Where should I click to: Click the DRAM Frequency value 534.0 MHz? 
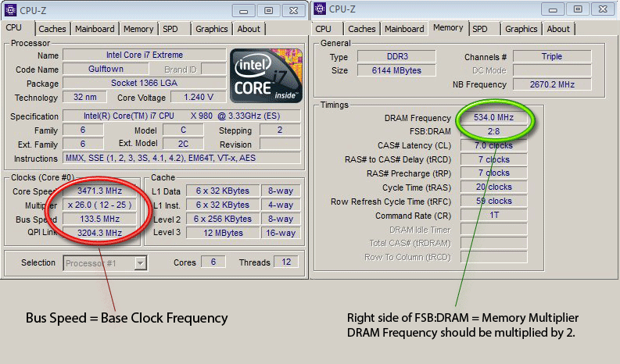493,117
